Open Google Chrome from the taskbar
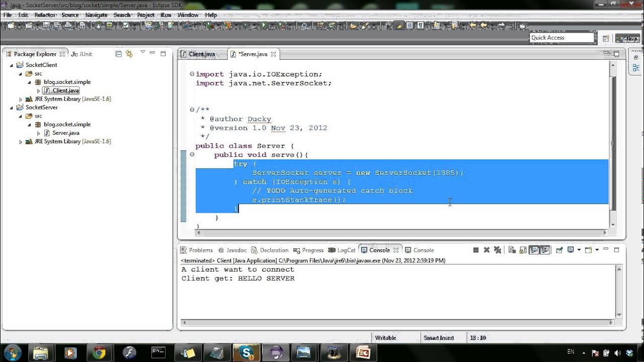The height and width of the screenshot is (362, 644). [99, 352]
